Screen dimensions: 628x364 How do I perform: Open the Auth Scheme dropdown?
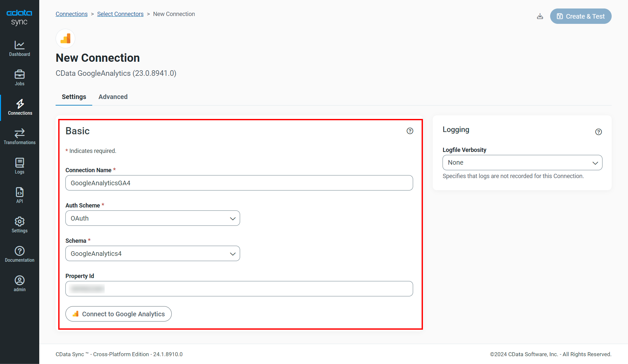click(x=153, y=218)
